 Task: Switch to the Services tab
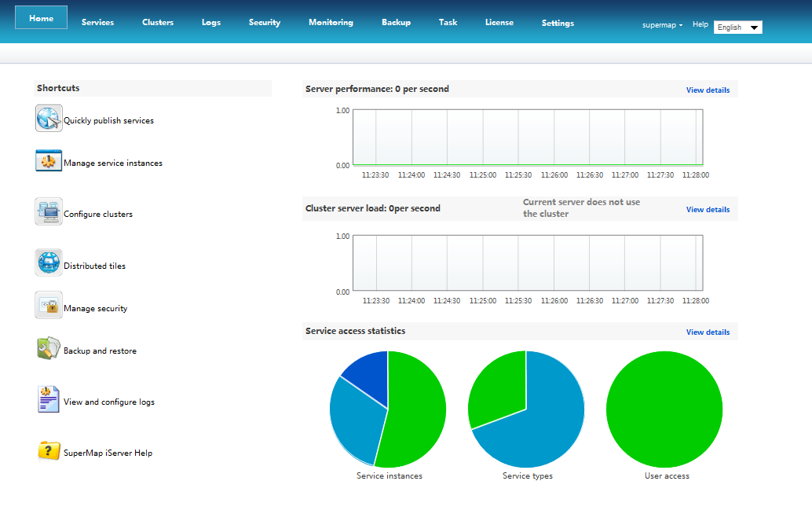97,23
